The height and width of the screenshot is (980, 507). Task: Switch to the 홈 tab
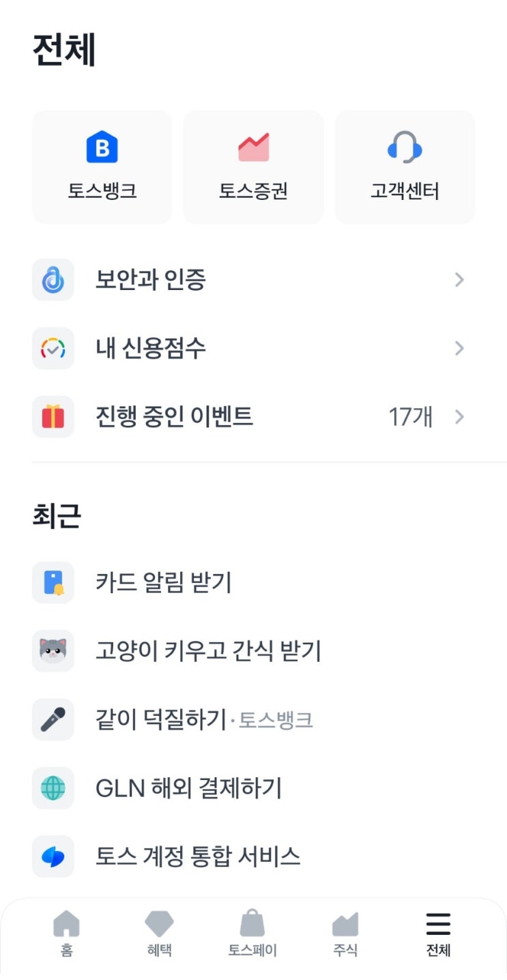66,934
